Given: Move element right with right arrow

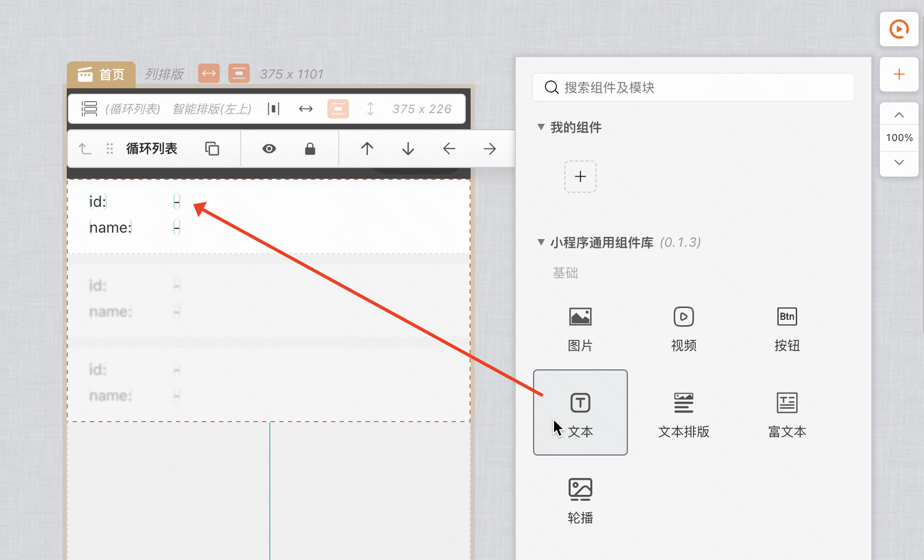Looking at the screenshot, I should (489, 149).
